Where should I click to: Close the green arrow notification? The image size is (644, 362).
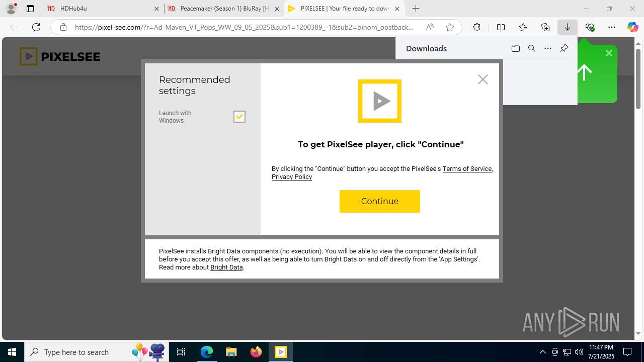pyautogui.click(x=609, y=53)
